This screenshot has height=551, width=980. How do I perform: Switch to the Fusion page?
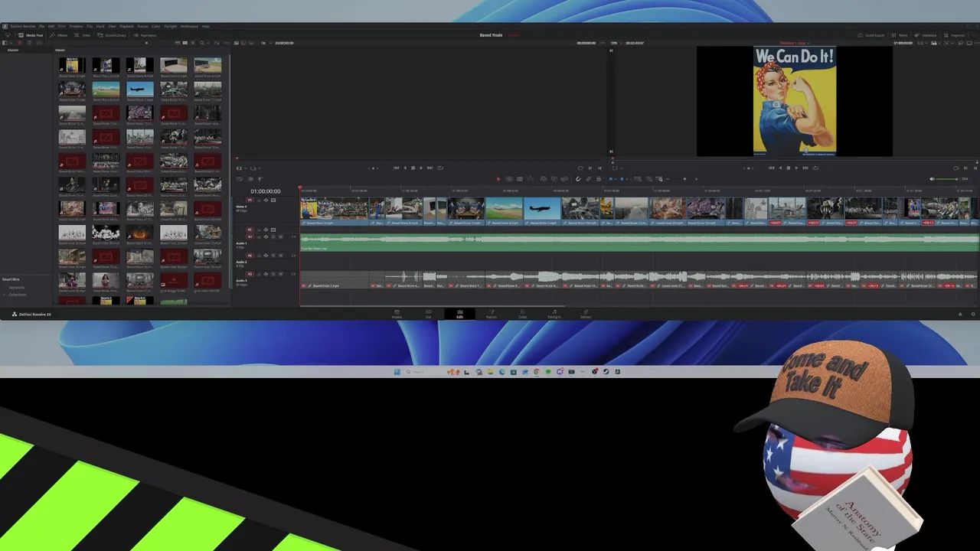coord(492,314)
